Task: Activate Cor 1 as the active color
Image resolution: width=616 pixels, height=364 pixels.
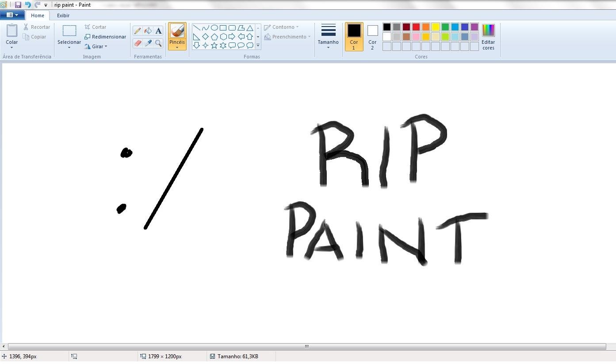Action: pos(354,37)
